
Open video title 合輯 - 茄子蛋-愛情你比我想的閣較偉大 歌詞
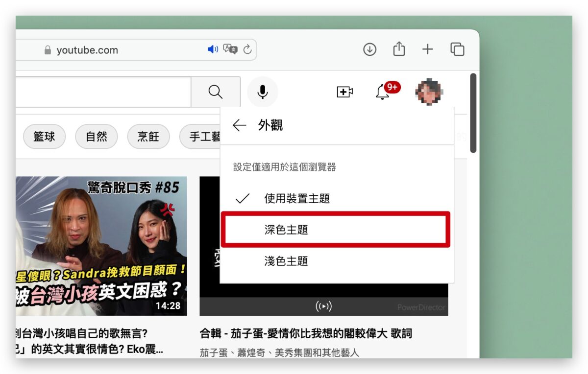coord(306,334)
